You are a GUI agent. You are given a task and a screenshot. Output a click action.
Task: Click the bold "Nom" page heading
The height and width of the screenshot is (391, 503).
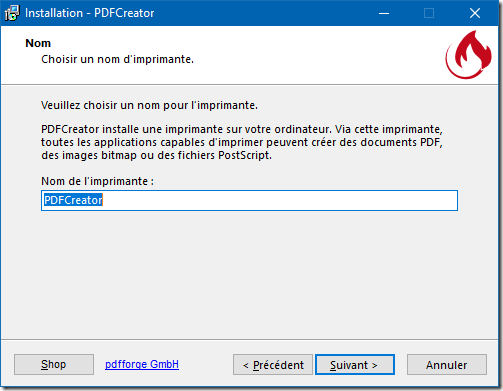(38, 43)
